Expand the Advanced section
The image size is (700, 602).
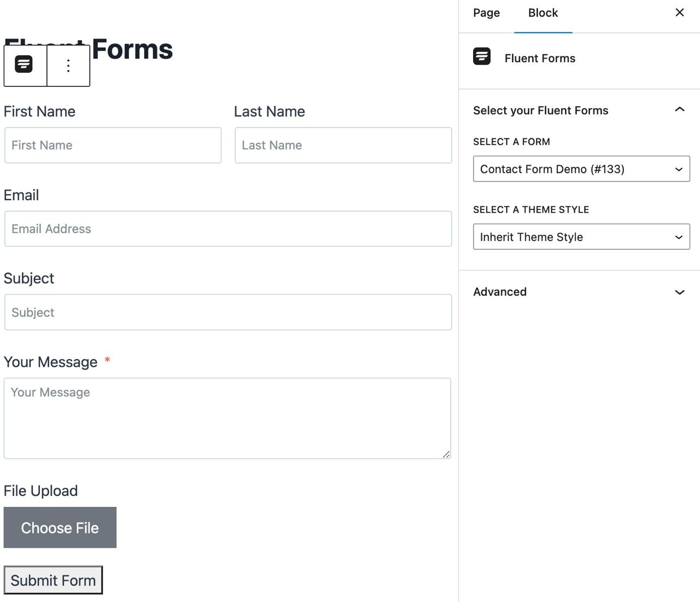click(x=680, y=292)
